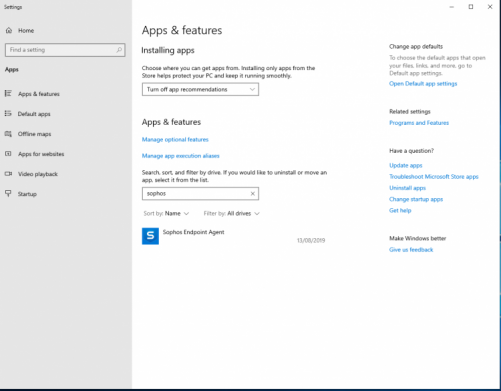This screenshot has width=501, height=391.
Task: Select Sophos Endpoint Agent app entry
Action: [234, 236]
